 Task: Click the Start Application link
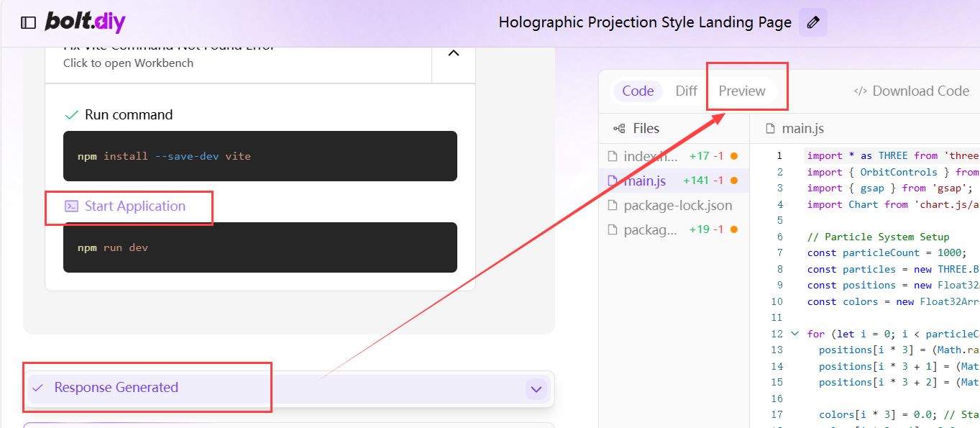click(135, 206)
